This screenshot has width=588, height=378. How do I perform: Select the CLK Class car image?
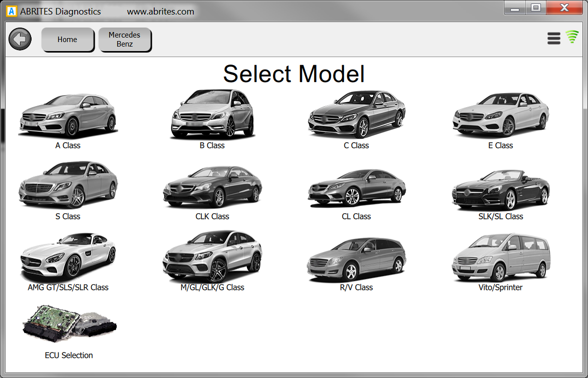(x=212, y=187)
